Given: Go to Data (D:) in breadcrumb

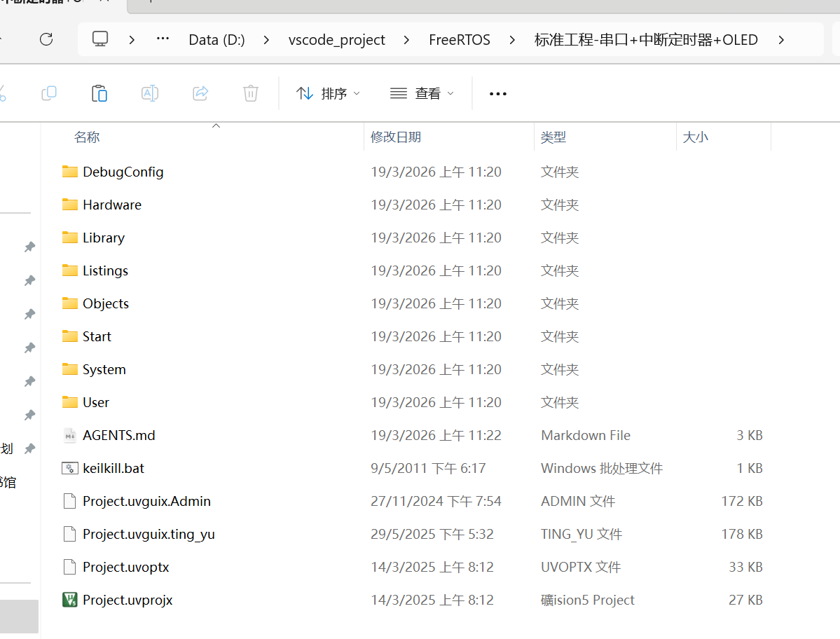Looking at the screenshot, I should [x=216, y=40].
